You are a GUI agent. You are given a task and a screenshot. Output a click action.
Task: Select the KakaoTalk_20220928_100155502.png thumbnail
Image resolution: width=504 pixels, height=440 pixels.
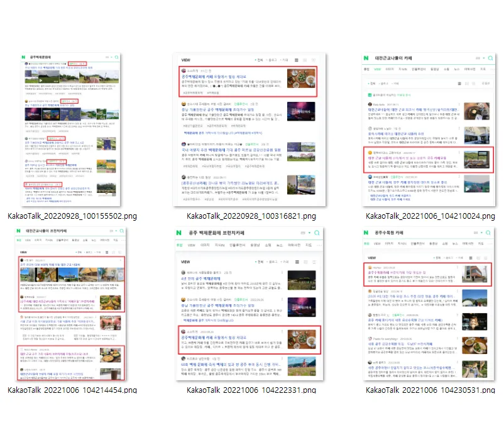click(x=71, y=129)
